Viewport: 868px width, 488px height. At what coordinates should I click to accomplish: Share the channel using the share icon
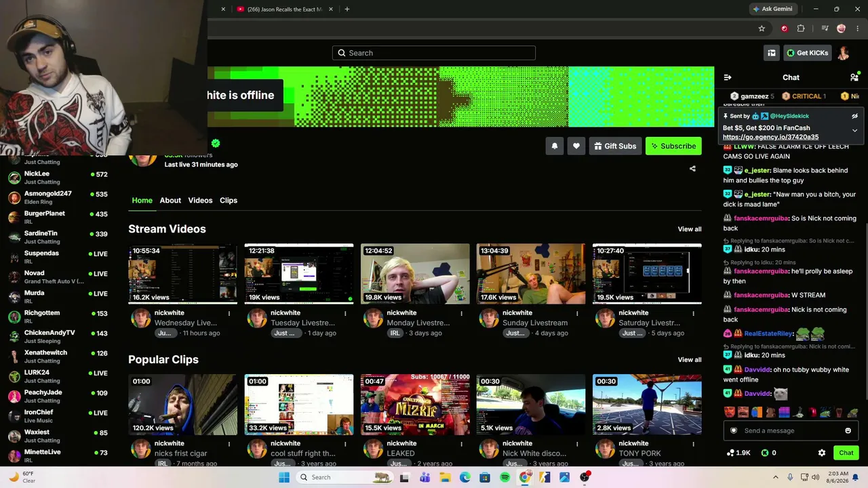[692, 168]
